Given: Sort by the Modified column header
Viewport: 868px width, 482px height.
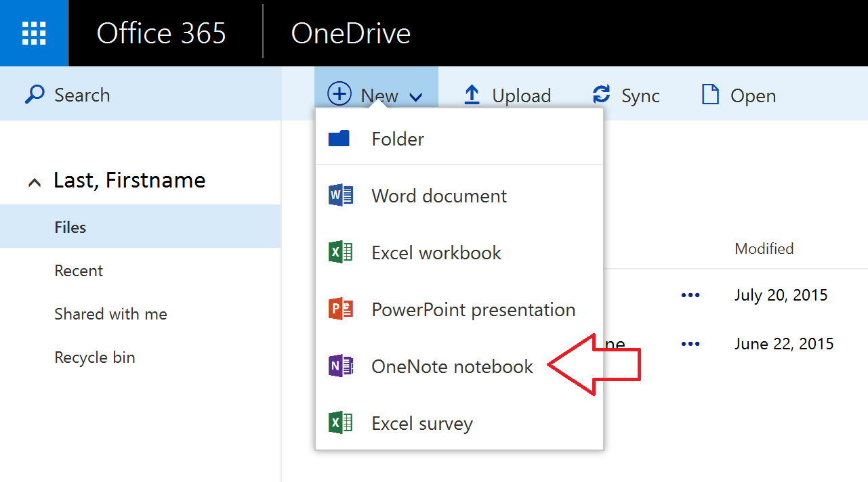Looking at the screenshot, I should [x=764, y=248].
